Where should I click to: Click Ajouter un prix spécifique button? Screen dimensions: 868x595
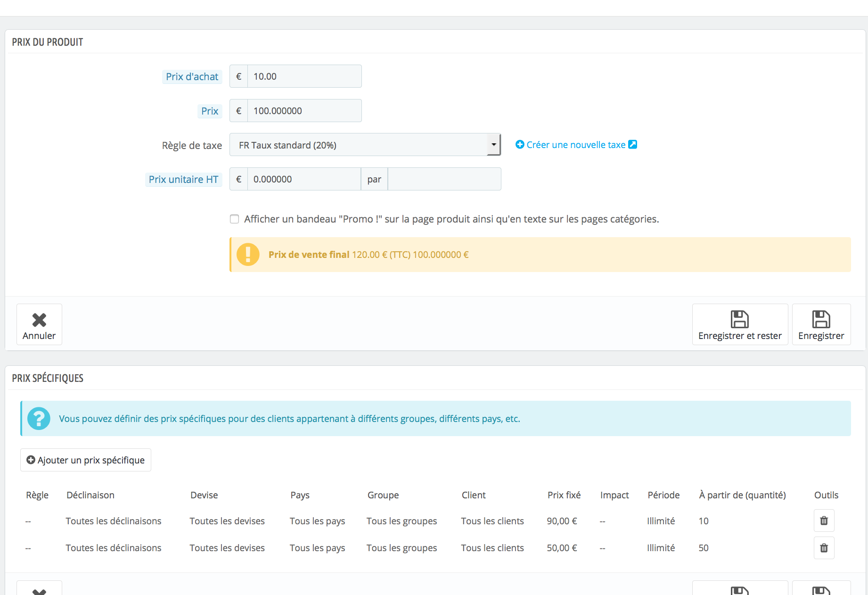point(86,460)
